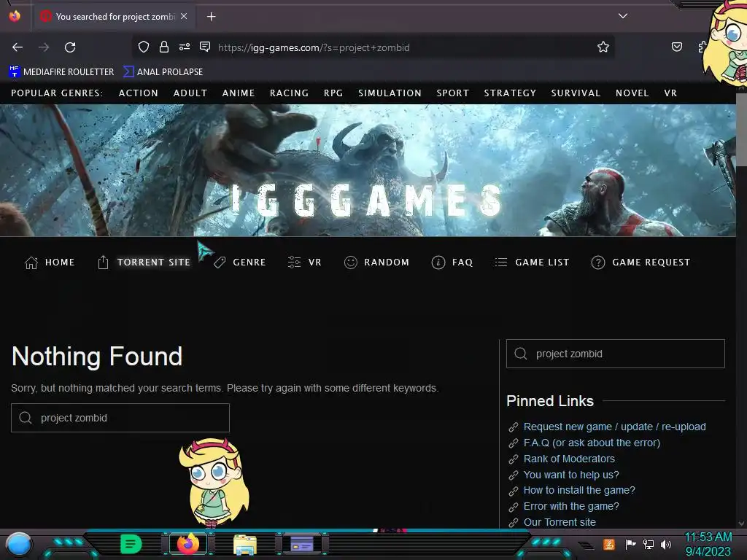747x560 pixels.
Task: Browse the SURVIVAL genre
Action: coord(576,93)
